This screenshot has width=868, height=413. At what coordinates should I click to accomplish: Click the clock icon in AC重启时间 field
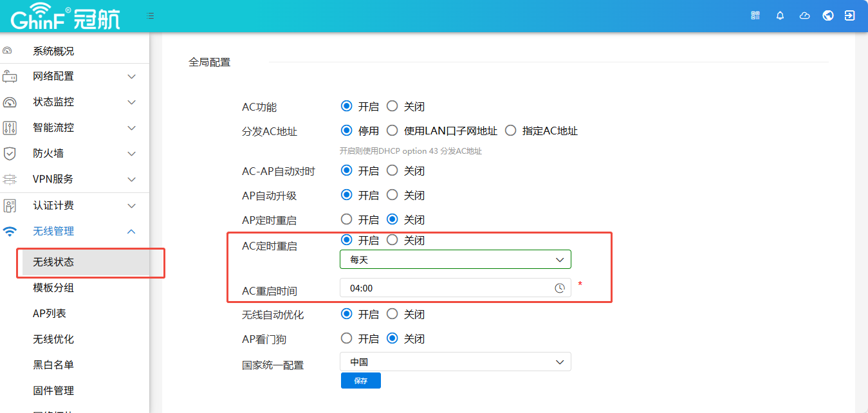pos(560,288)
